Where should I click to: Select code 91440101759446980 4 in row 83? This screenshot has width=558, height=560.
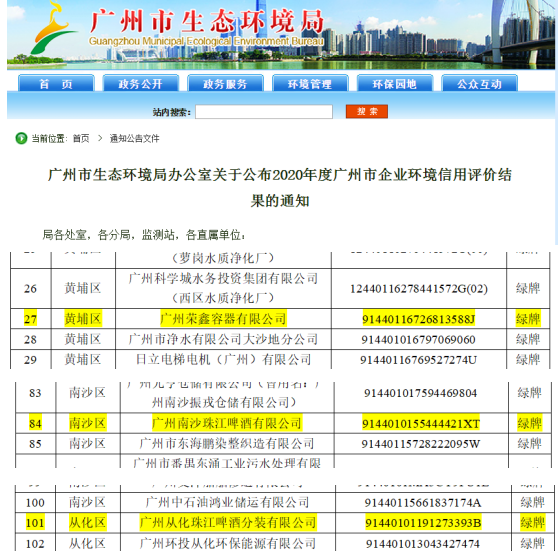tap(420, 393)
